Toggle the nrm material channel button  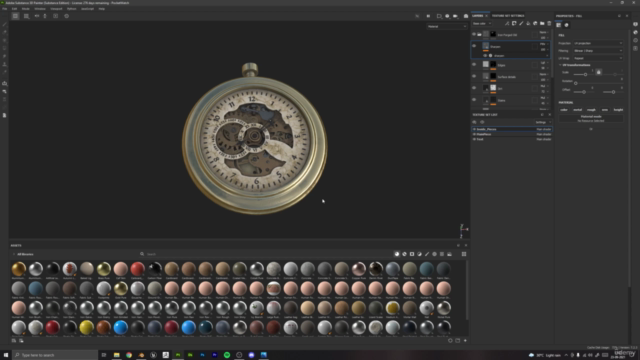(604, 109)
